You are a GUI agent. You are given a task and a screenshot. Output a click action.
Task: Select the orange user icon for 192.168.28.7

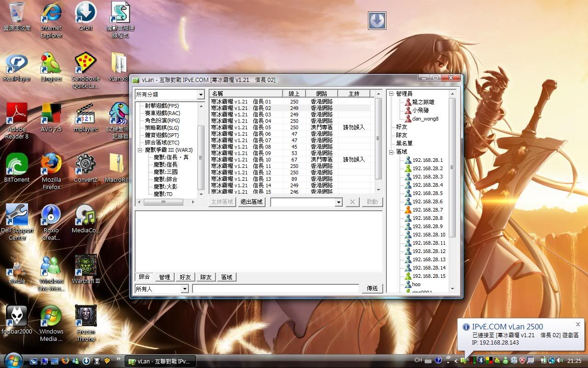point(408,210)
